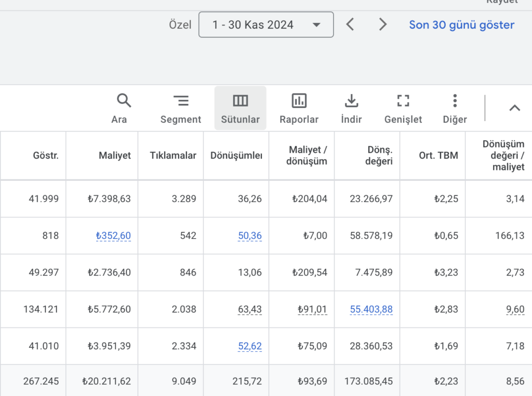
Task: Click the 55.403,88 conversion value
Action: [371, 310]
